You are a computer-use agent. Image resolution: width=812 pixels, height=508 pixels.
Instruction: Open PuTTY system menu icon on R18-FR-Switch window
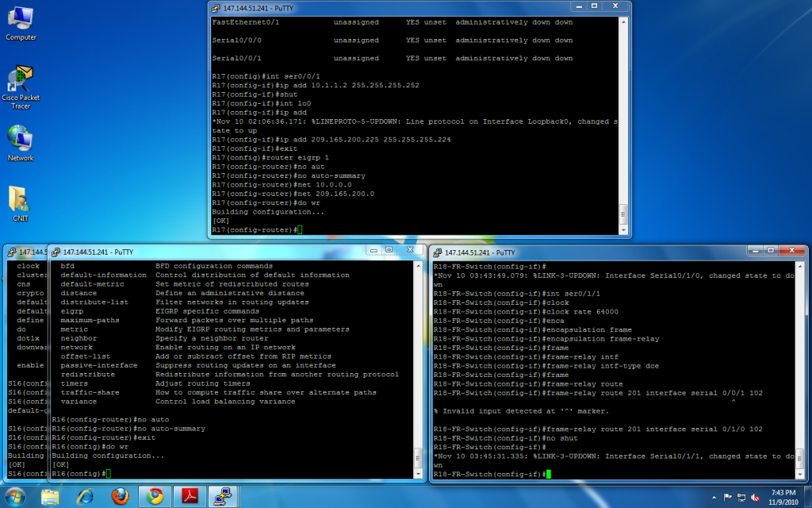point(437,252)
